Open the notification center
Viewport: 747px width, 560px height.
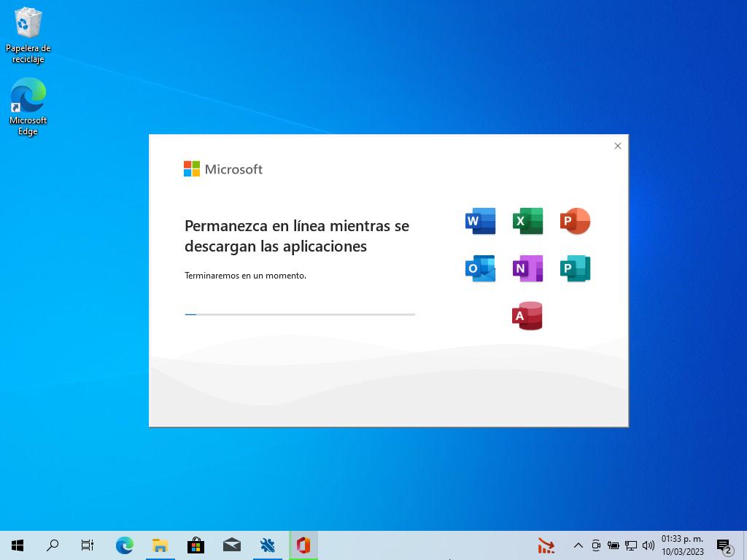(x=724, y=545)
